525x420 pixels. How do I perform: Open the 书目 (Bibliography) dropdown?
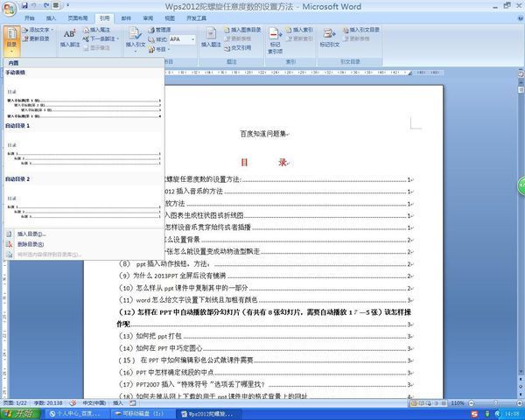(159, 49)
